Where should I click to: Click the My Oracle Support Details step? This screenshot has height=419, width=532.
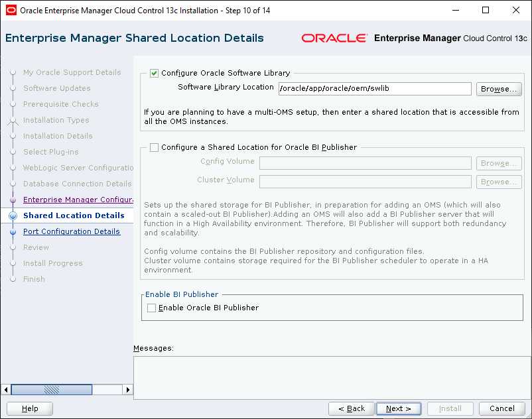(72, 72)
